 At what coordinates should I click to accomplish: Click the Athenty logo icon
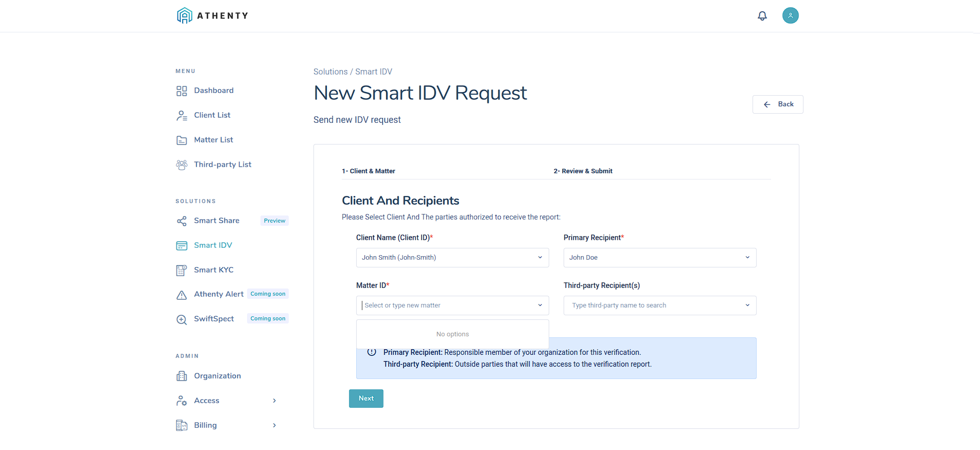pyautogui.click(x=184, y=15)
